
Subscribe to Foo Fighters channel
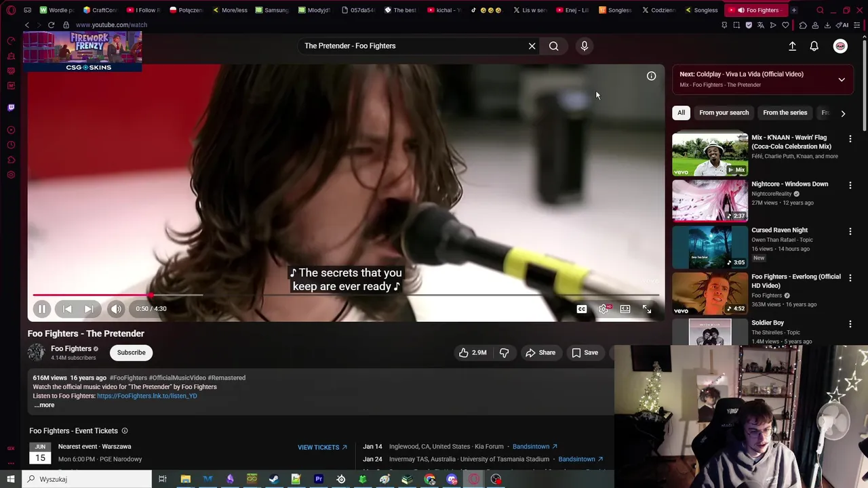131,352
